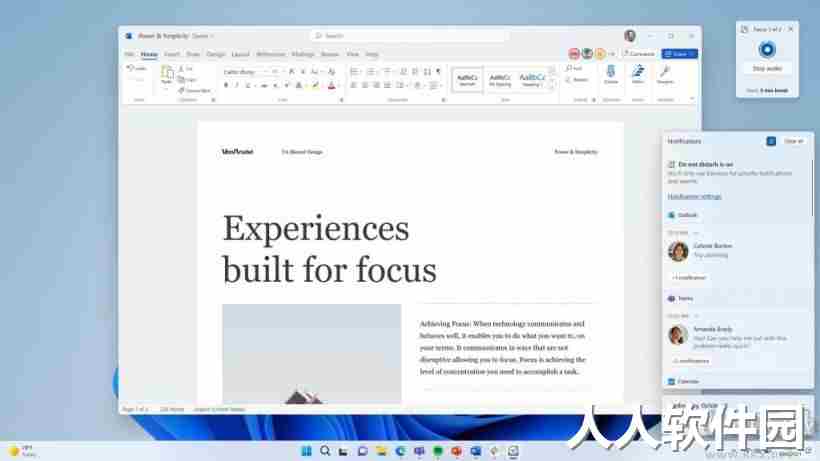Click the Increase Font Size icon

[291, 72]
